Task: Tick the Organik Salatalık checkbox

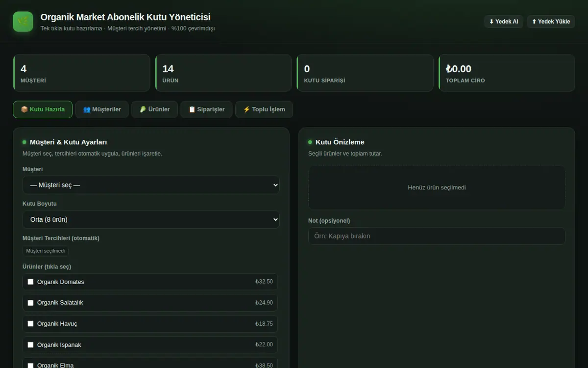Action: pyautogui.click(x=30, y=303)
